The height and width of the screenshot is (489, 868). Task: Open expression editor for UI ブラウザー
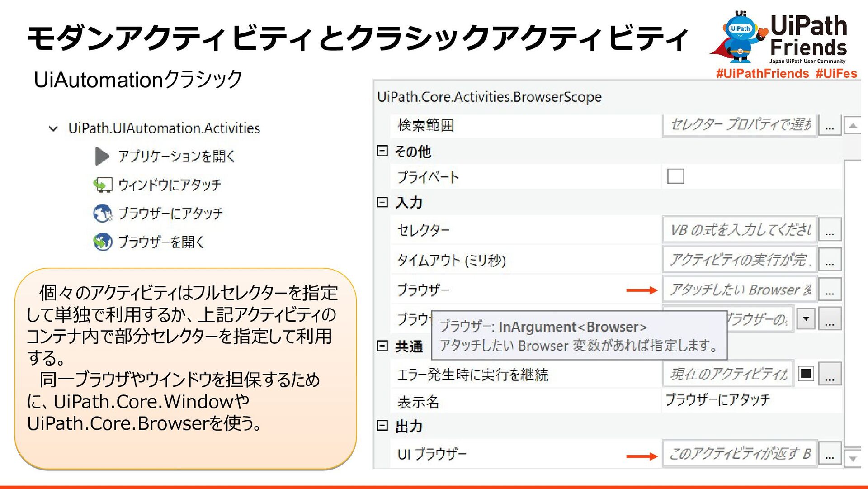(830, 453)
